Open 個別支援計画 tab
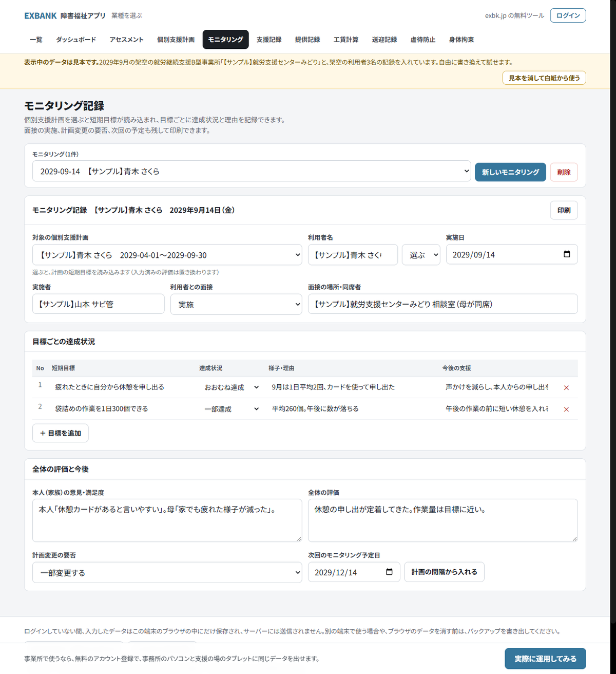This screenshot has height=674, width=616. tap(176, 40)
